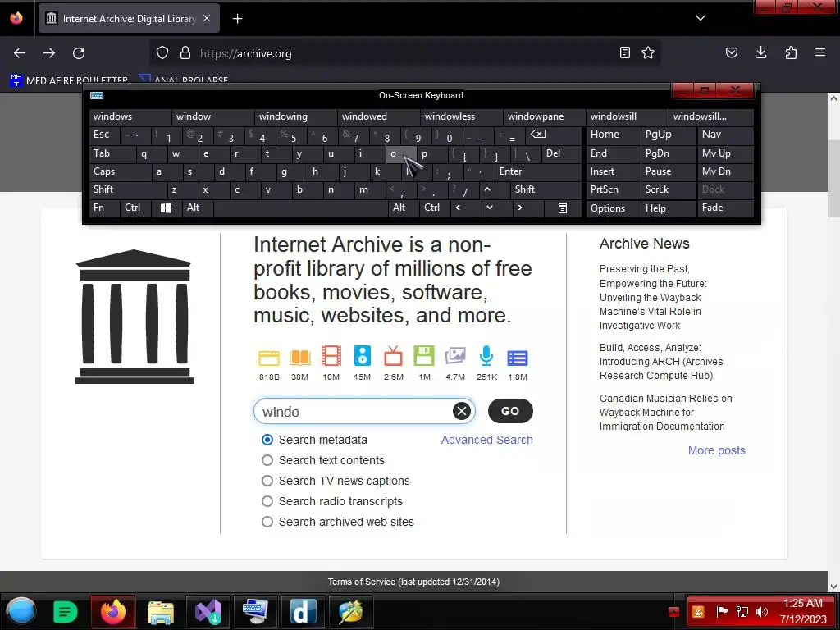Image resolution: width=840 pixels, height=630 pixels.
Task: Open the books icon labeled 38M
Action: pos(300,358)
